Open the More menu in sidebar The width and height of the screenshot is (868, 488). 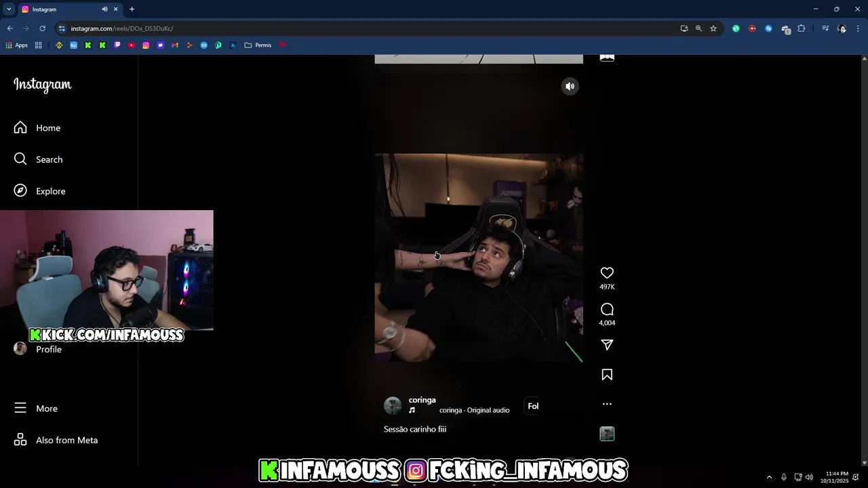tap(46, 408)
